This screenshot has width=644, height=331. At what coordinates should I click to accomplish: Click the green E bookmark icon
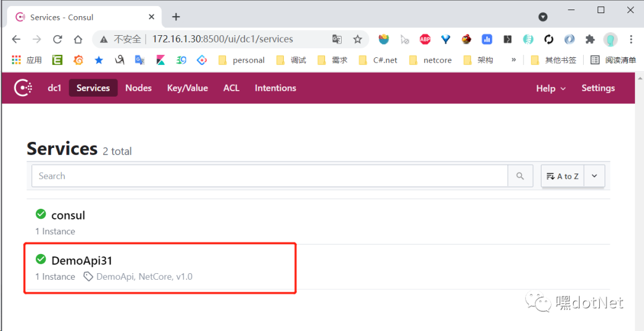(57, 60)
